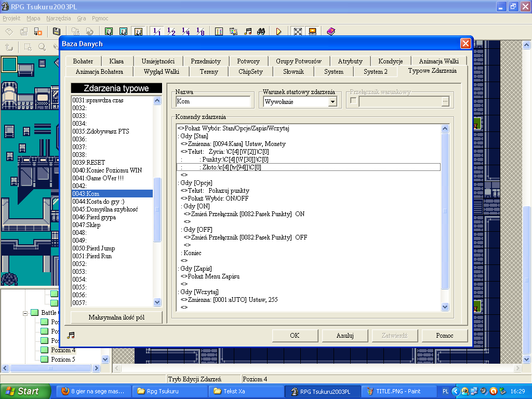Click the music note icon in database dialog
Image resolution: width=532 pixels, height=399 pixels.
point(71,335)
